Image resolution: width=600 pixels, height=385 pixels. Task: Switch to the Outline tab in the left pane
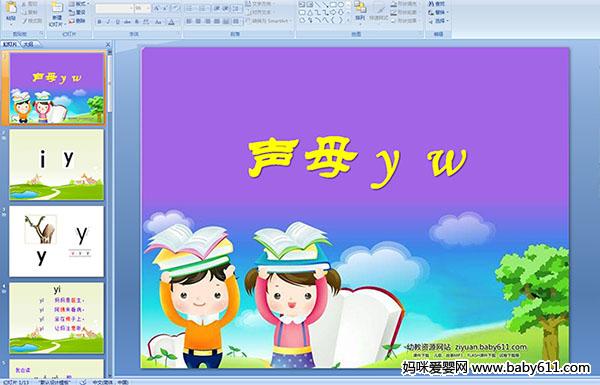29,44
